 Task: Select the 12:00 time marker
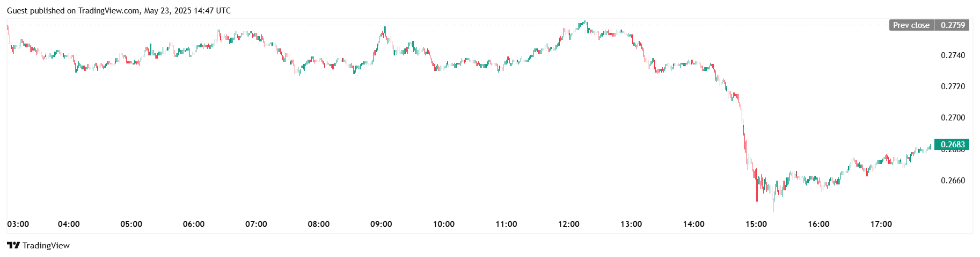click(568, 224)
